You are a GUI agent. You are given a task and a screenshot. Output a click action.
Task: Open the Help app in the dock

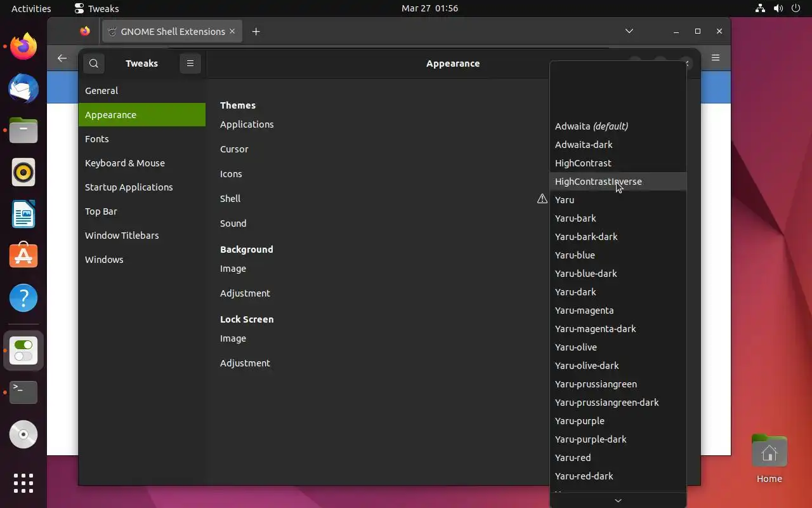pos(23,298)
